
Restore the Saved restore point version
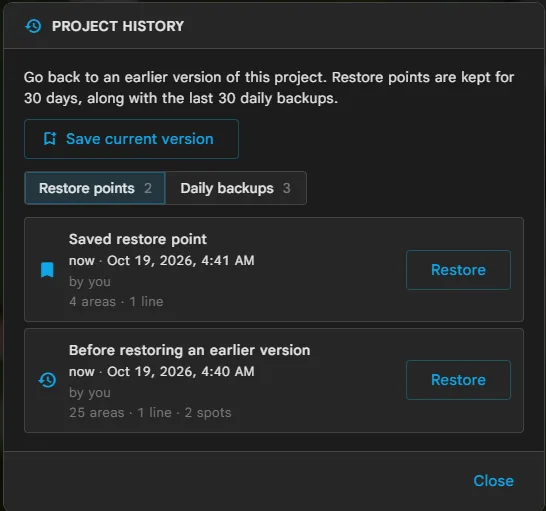pyautogui.click(x=458, y=270)
